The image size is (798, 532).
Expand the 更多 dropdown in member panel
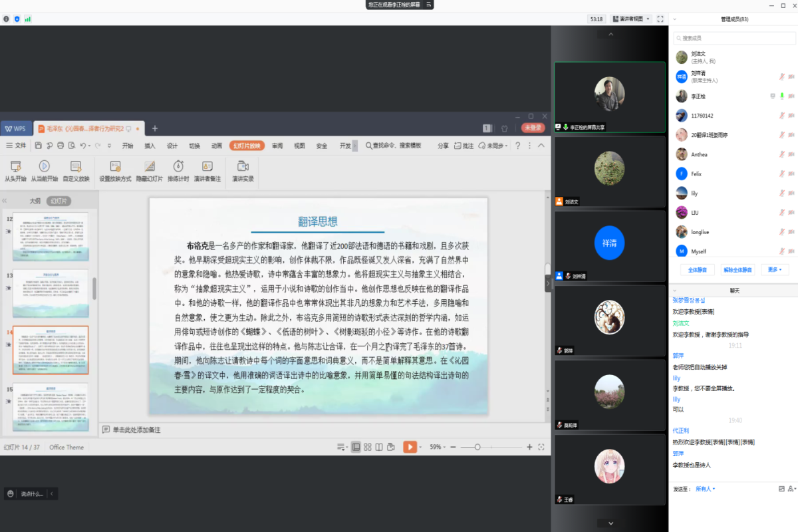(774, 269)
